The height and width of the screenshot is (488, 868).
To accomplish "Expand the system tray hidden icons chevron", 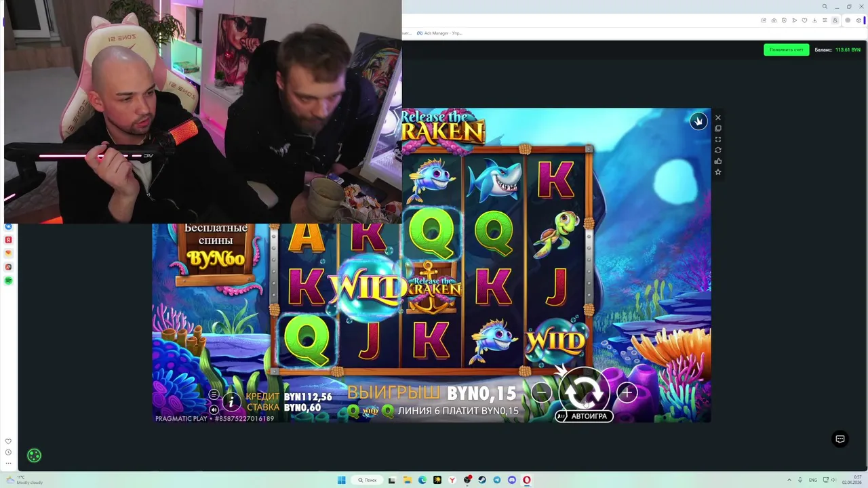I will click(789, 480).
